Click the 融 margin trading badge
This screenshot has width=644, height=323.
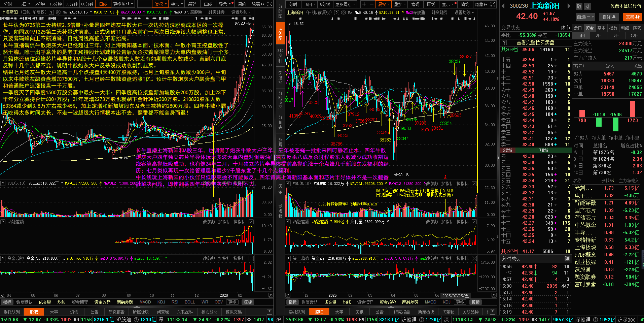(579, 6)
